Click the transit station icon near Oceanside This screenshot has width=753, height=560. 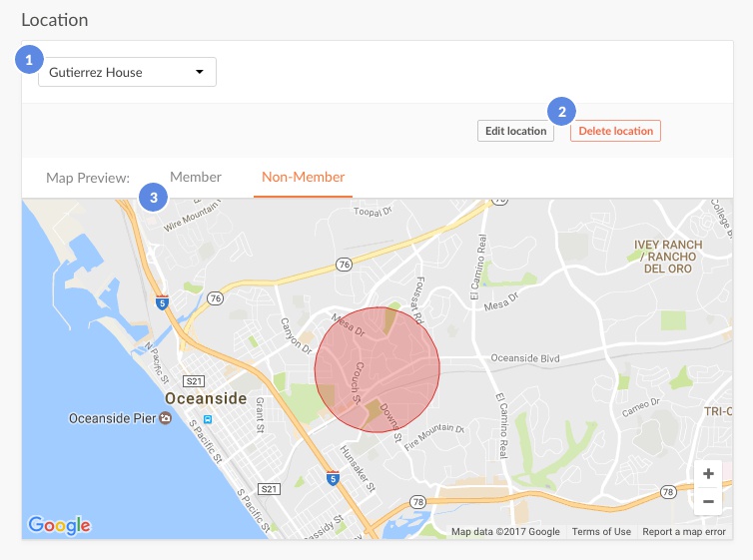(x=208, y=419)
